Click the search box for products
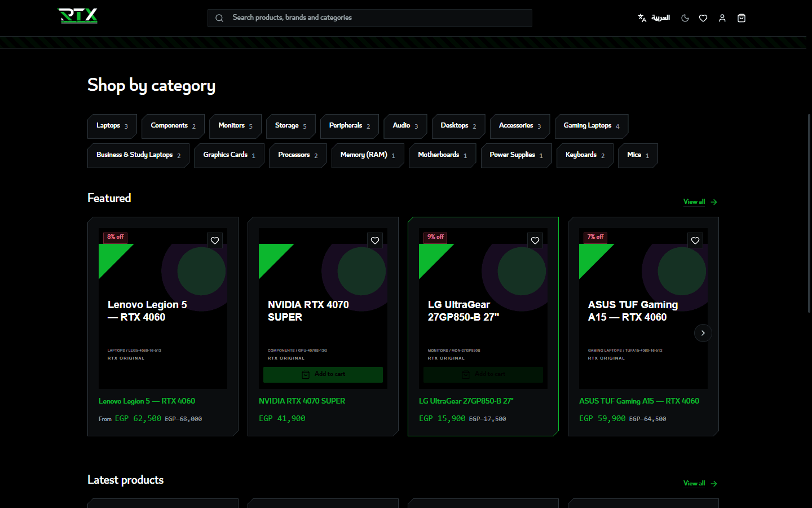 (370, 18)
